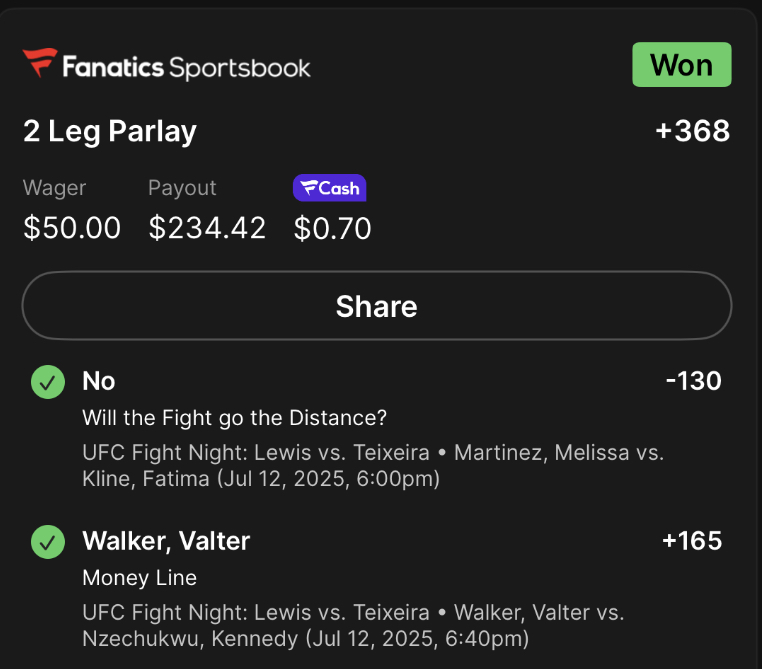Click the +165 odds on second leg

coord(692,541)
